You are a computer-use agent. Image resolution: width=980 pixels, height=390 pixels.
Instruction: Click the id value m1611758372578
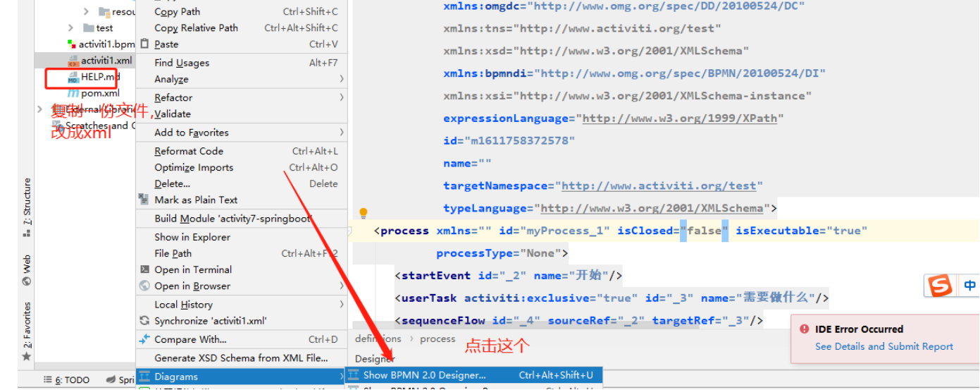coord(519,141)
